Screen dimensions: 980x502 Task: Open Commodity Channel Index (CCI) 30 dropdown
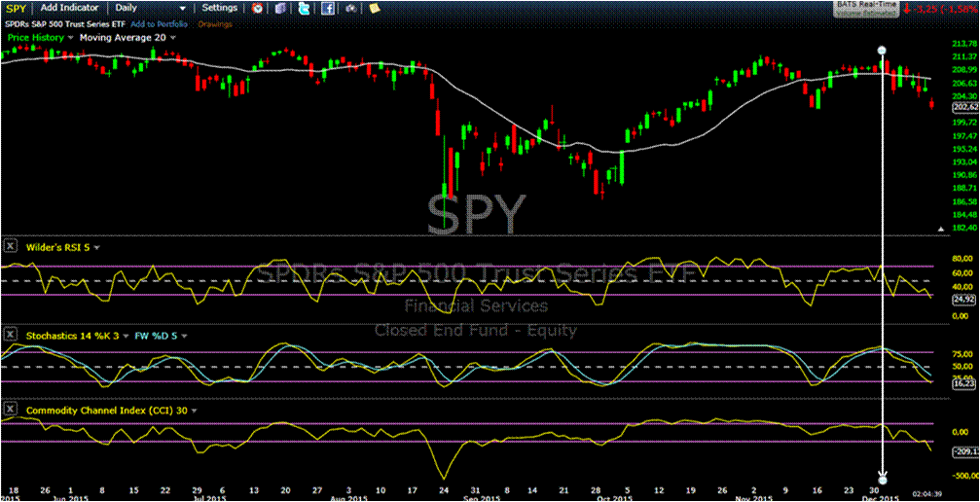[x=194, y=411]
